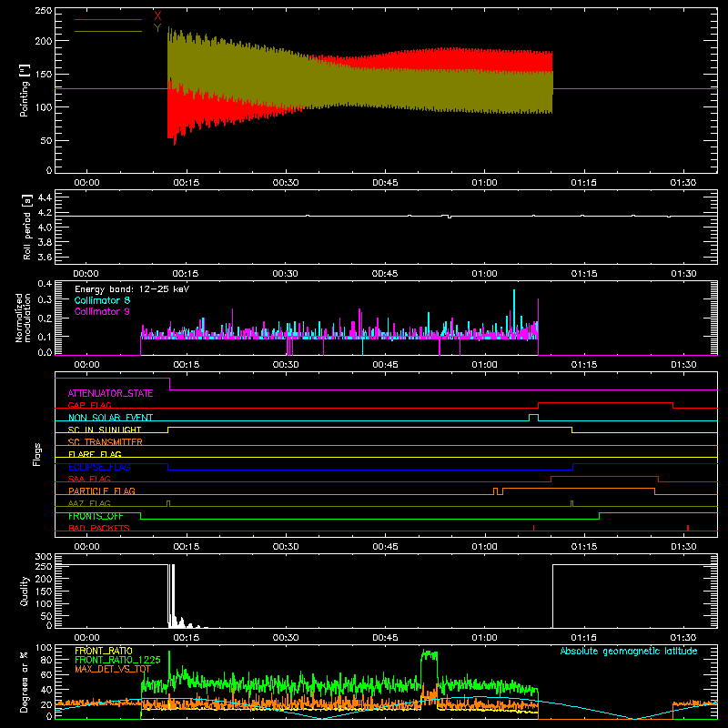Click the 00:45 time label under Roll period plot
The height and width of the screenshot is (728, 728).
click(x=385, y=274)
